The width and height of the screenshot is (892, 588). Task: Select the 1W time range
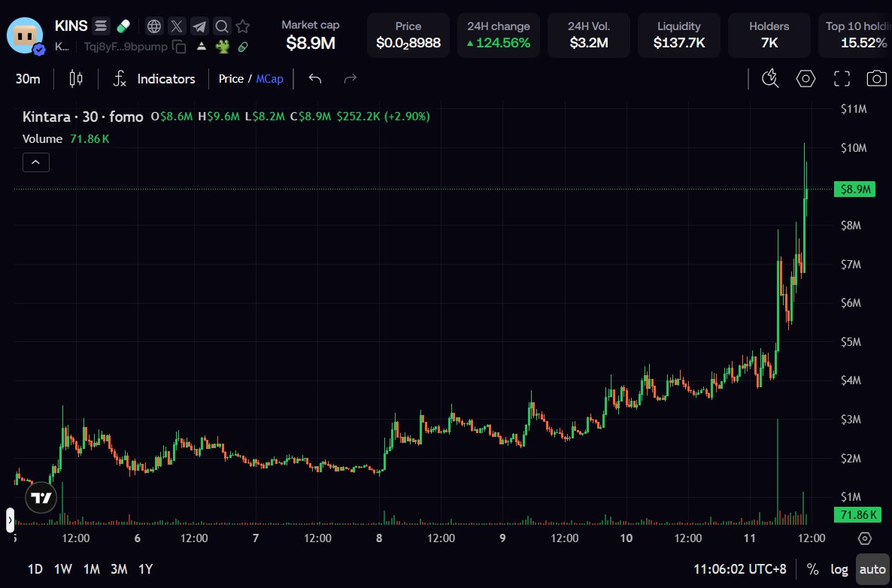(x=62, y=568)
